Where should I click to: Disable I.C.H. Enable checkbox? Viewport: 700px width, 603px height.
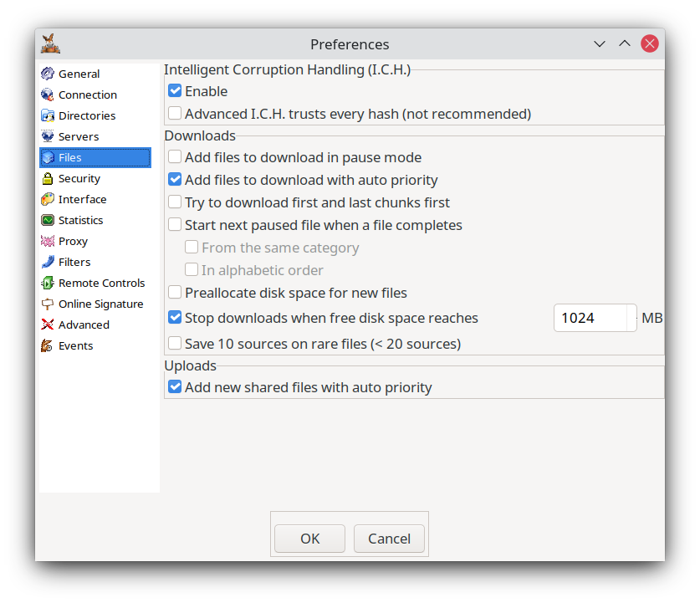click(175, 91)
